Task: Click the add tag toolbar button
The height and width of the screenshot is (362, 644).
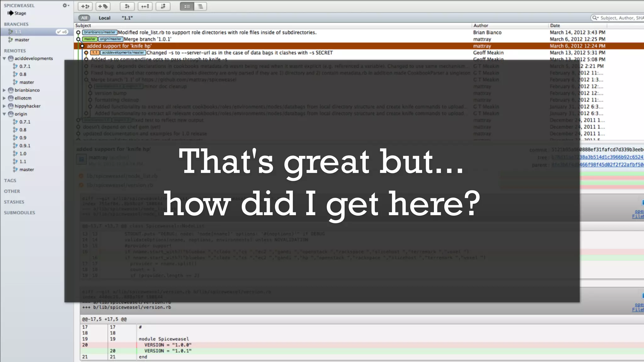Action: (103, 6)
